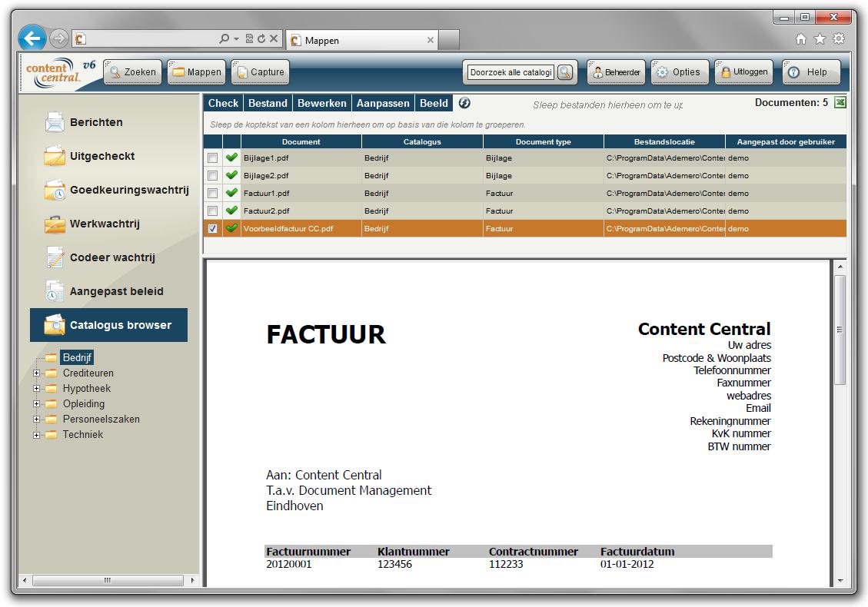Screen dimensions: 868x607
Task: Check the box for Bijlage1.pdf
Action: pos(212,158)
